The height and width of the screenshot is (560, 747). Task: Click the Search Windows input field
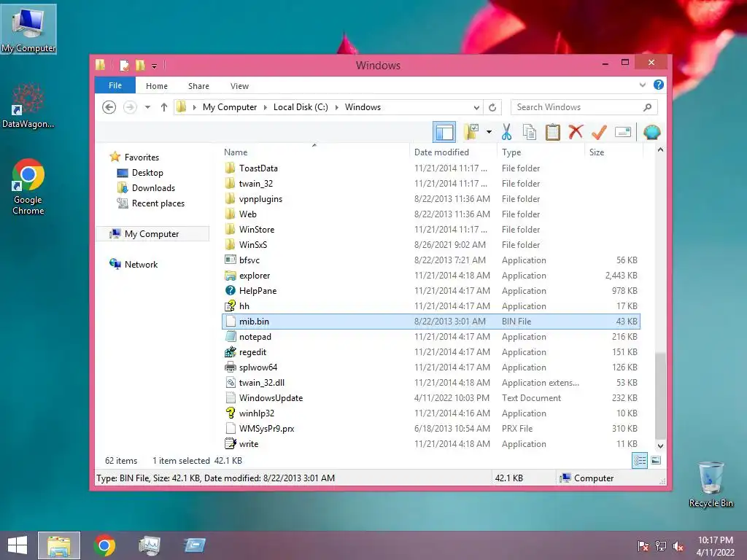[x=576, y=107]
